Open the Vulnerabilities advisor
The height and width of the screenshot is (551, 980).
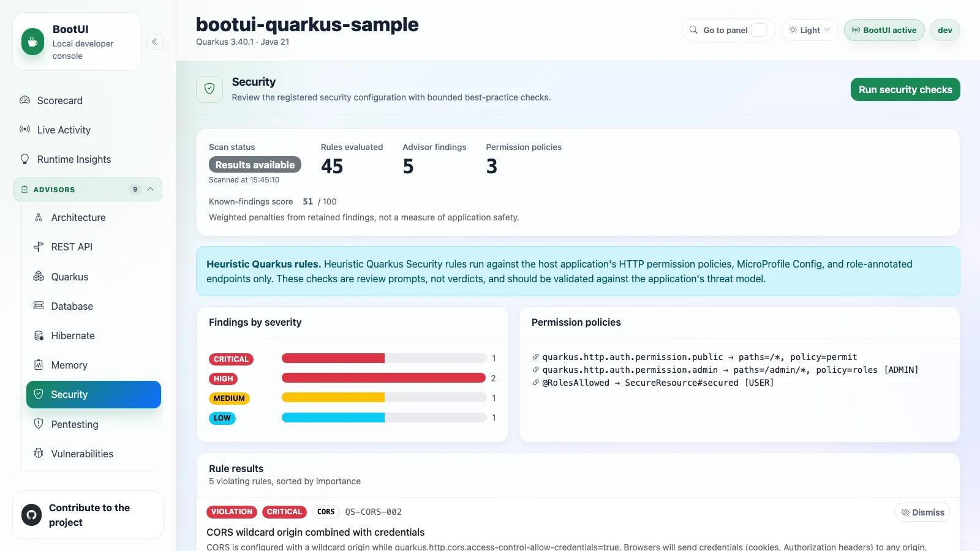(94, 454)
